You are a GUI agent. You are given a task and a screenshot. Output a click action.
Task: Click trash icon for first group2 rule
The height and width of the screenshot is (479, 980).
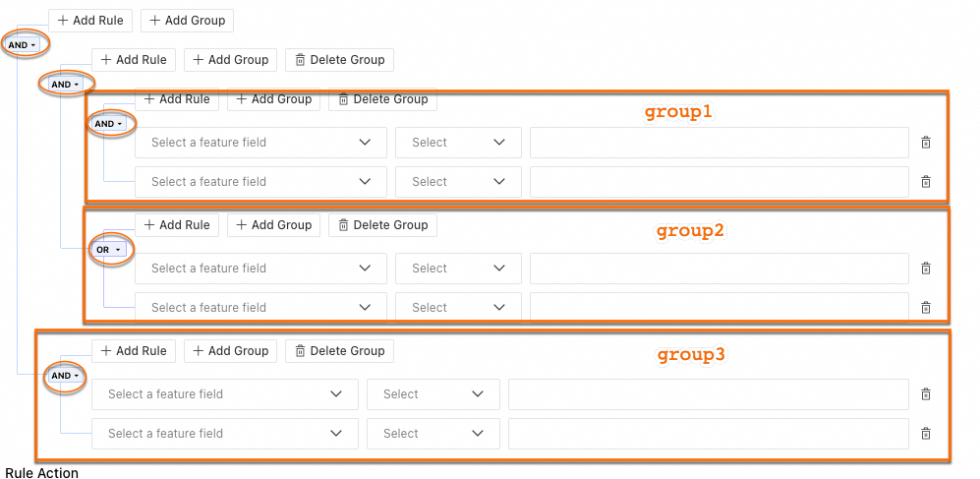click(925, 269)
